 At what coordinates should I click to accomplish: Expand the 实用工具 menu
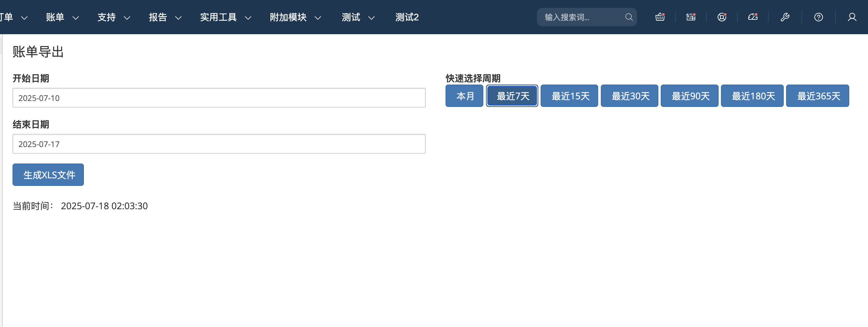[x=225, y=17]
